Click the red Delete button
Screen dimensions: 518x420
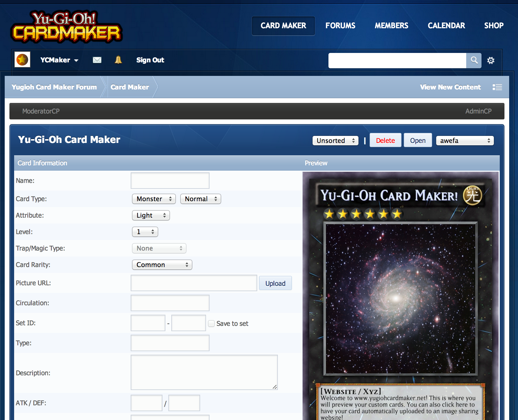[x=385, y=140]
